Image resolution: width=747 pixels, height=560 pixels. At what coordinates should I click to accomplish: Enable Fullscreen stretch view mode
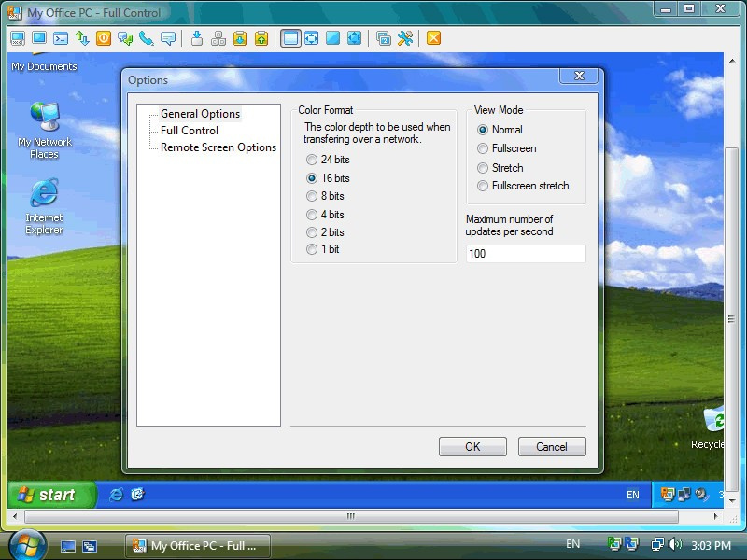[x=523, y=186]
